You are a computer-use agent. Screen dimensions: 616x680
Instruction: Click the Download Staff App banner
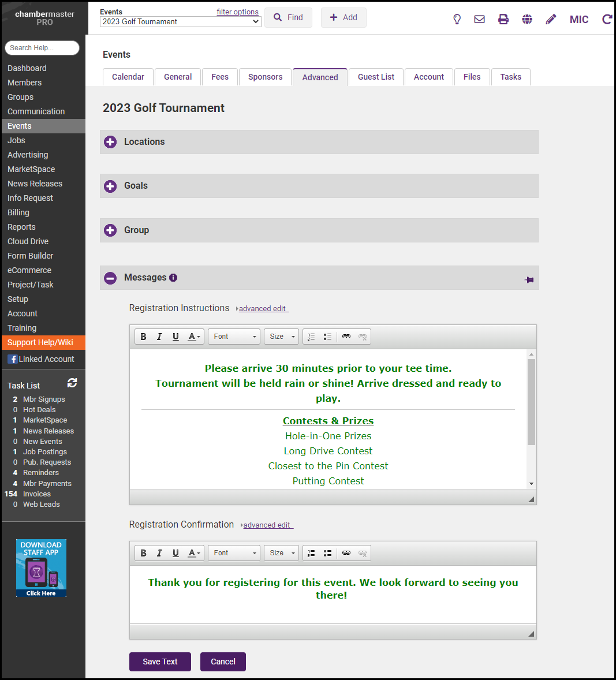coord(41,568)
